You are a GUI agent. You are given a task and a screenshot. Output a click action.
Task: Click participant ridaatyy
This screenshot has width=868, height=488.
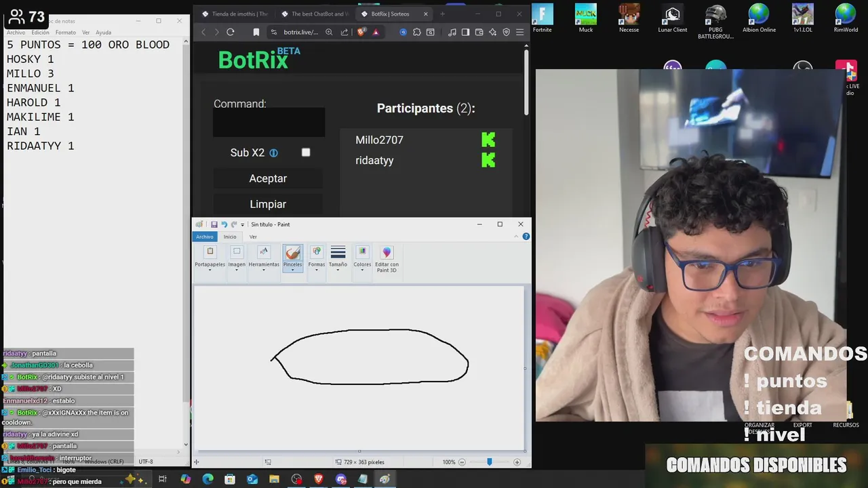(x=374, y=161)
